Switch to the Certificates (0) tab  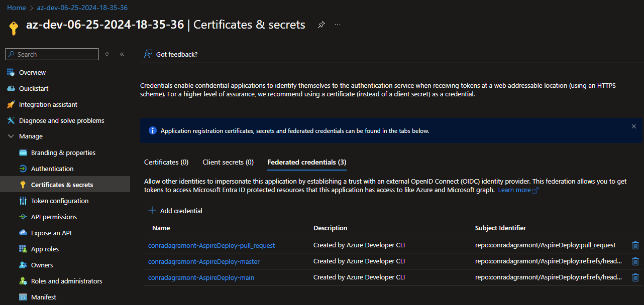[x=166, y=163]
